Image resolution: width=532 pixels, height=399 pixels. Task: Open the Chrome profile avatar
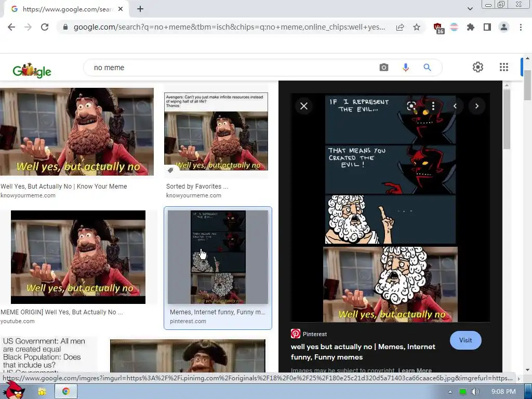click(504, 27)
